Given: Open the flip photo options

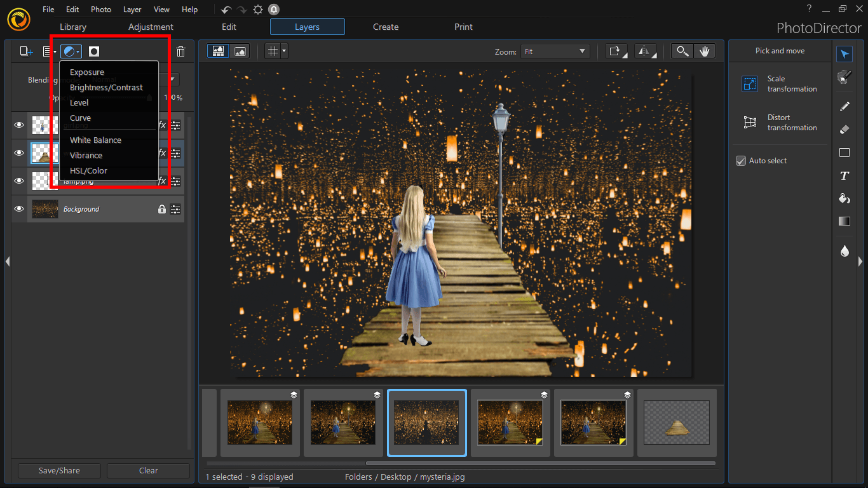Looking at the screenshot, I should pyautogui.click(x=646, y=51).
